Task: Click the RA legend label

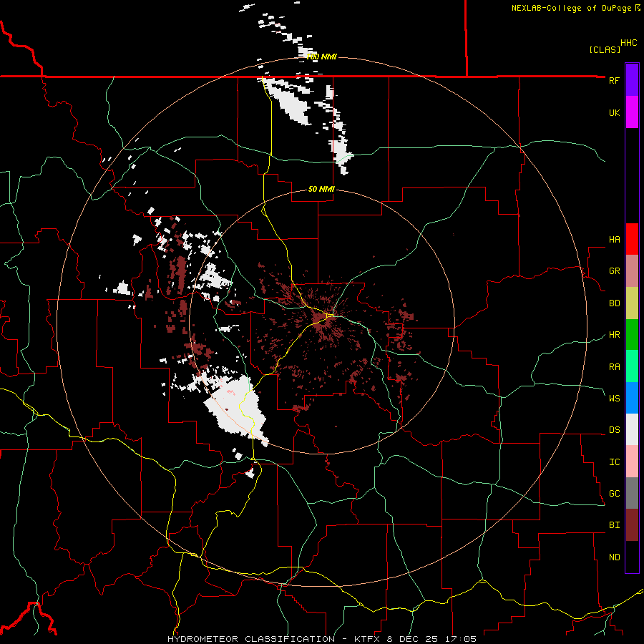Action: (614, 367)
